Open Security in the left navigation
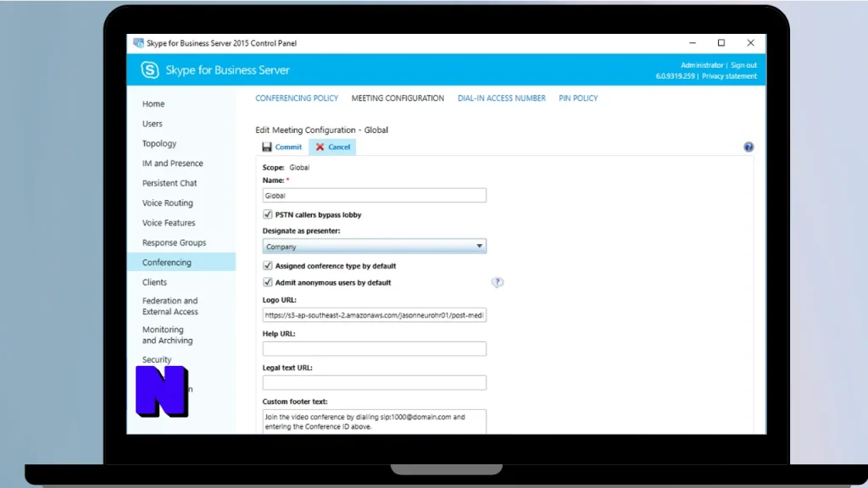The image size is (868, 488). tap(157, 359)
